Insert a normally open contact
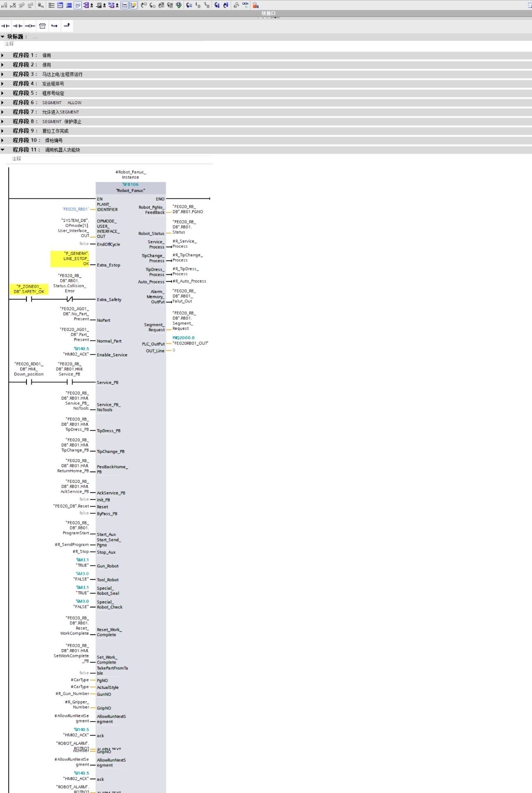532x793 pixels. [5, 26]
